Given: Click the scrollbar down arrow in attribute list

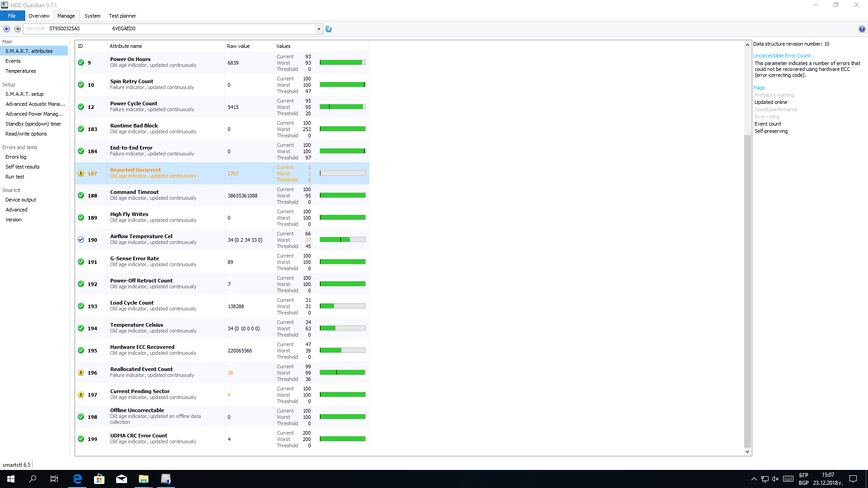Looking at the screenshot, I should (x=747, y=451).
